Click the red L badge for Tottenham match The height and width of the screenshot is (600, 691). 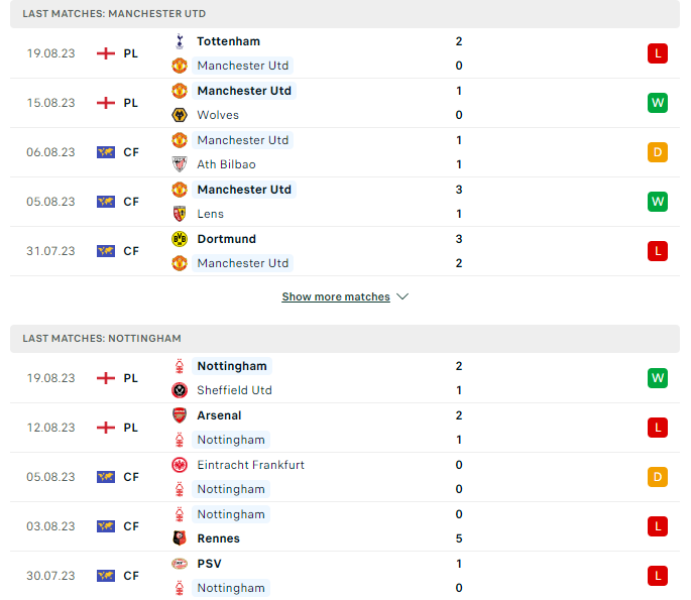pos(657,53)
